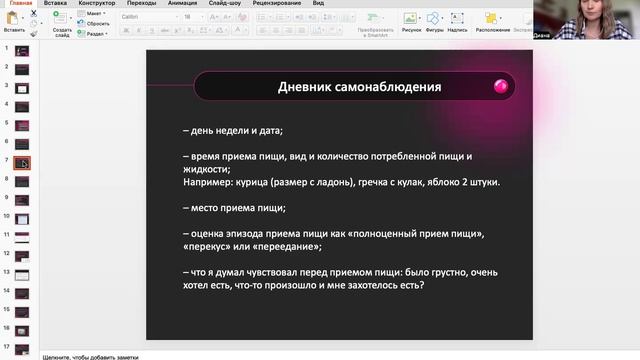Click the Increase indent icon
Image resolution: width=640 pixels, height=360 pixels.
click(312, 17)
